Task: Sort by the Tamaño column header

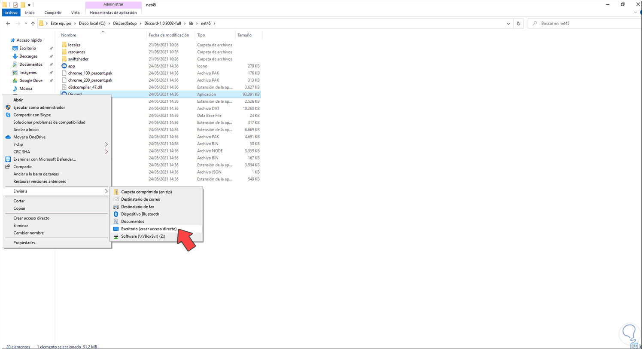Action: coord(244,35)
